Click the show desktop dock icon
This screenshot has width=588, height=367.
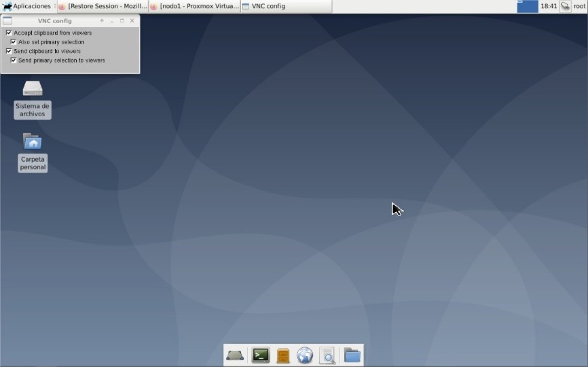(x=235, y=355)
